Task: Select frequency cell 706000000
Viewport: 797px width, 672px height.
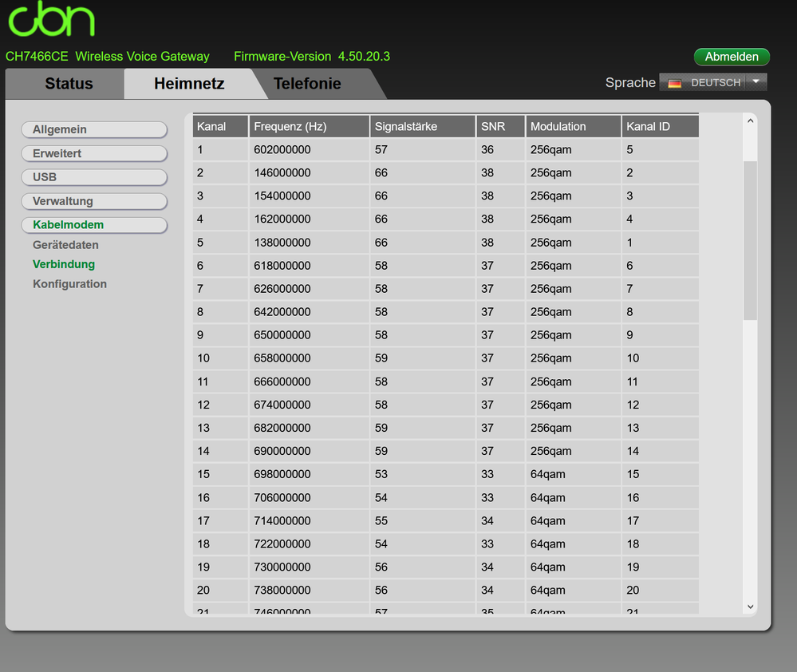Action: (309, 498)
